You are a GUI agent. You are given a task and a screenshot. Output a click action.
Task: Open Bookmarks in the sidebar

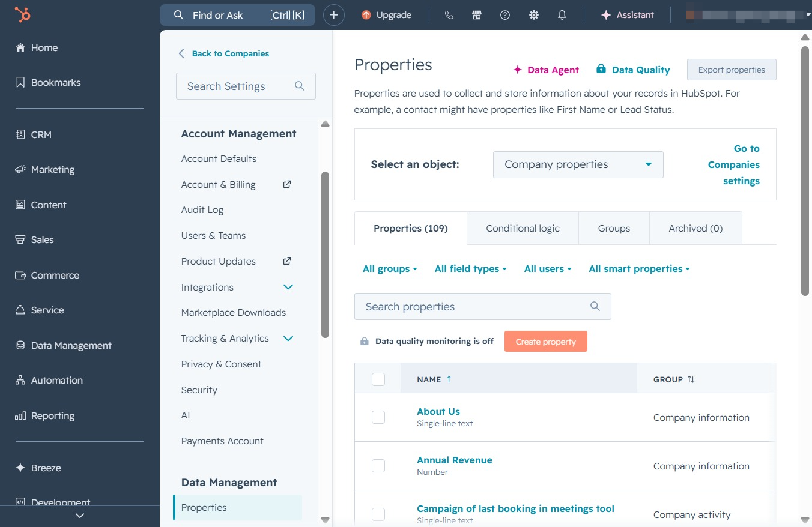point(48,82)
